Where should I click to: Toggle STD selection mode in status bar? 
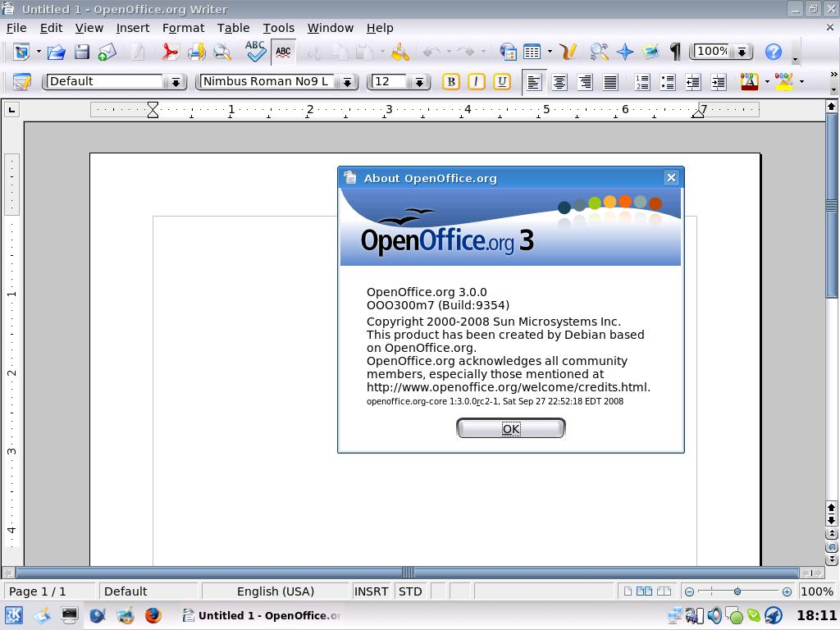410,591
